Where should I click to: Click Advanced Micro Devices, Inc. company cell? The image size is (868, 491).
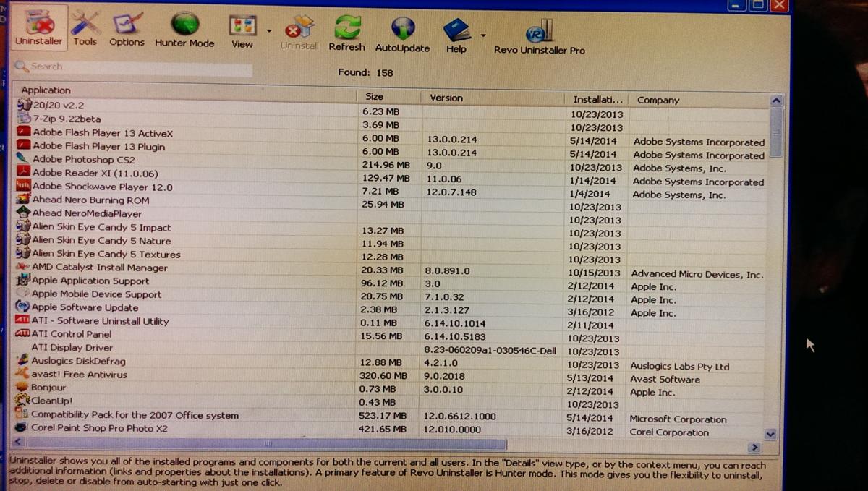pyautogui.click(x=697, y=274)
